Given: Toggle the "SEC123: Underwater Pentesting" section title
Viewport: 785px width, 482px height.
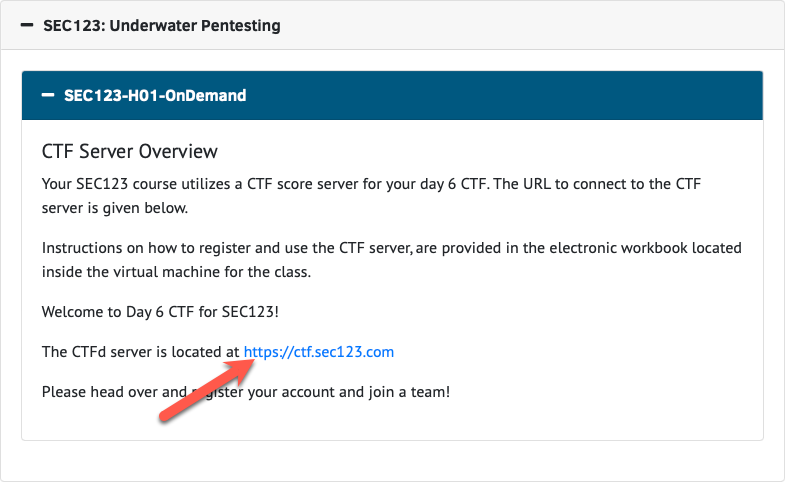Looking at the screenshot, I should pos(162,26).
